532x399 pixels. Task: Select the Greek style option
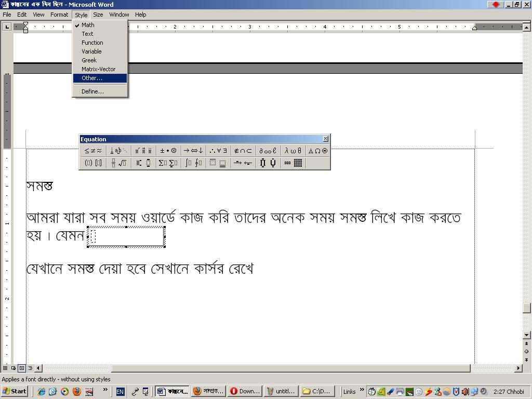coord(89,60)
